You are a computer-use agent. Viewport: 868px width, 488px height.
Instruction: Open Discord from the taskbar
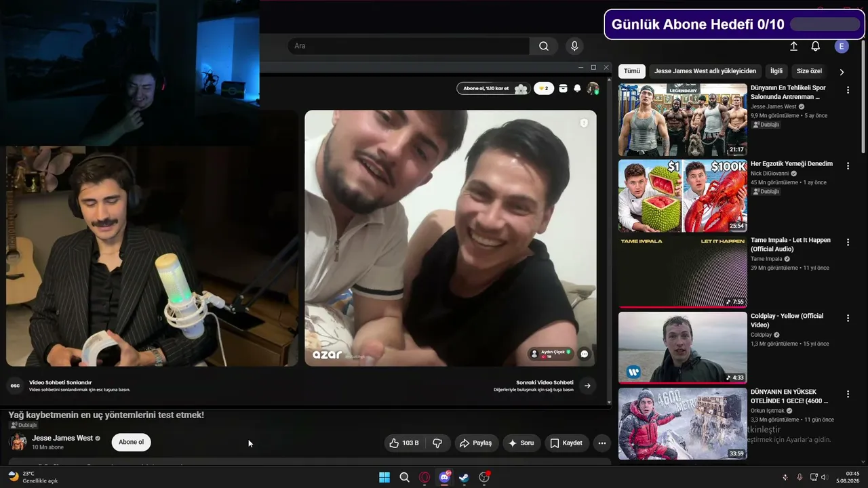coord(444,477)
